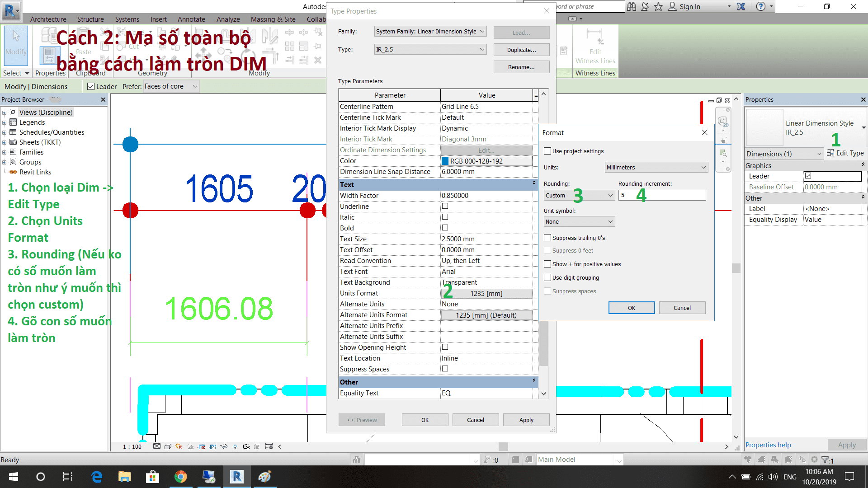
Task: Click Reveal Hidden Elements lightbulb icon
Action: point(235,446)
